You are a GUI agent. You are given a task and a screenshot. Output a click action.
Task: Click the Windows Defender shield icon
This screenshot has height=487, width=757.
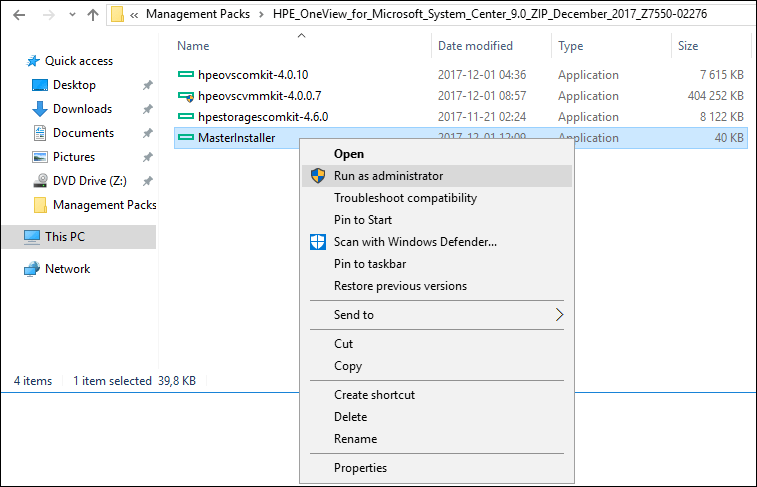318,242
